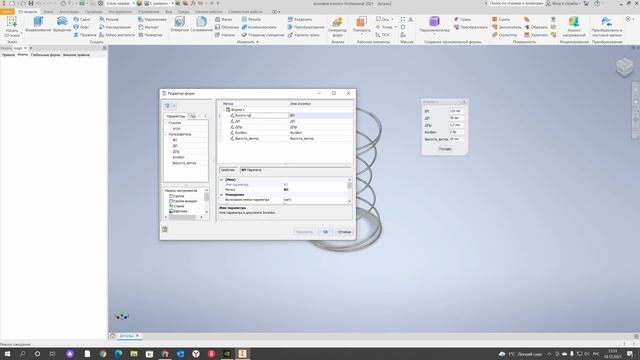Screen dimensions: 640x360
Task: Choose the Обрезать (Trim) surface tool
Action: coord(536,27)
